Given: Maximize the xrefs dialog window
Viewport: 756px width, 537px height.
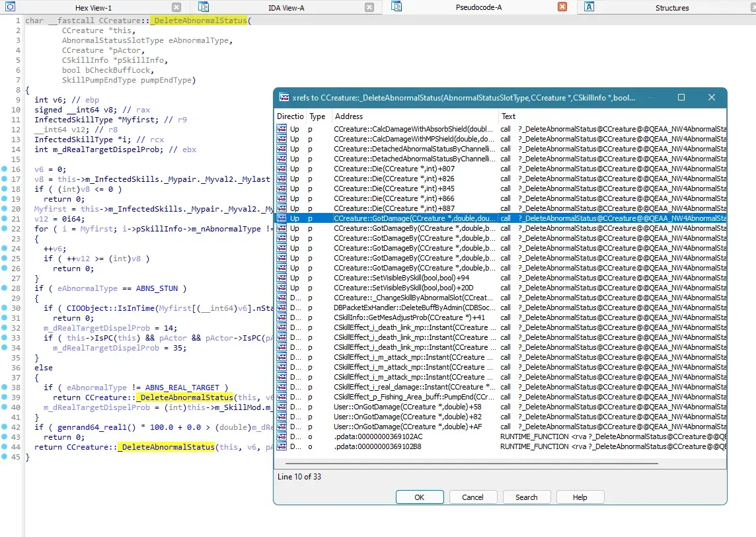Looking at the screenshot, I should (x=681, y=97).
